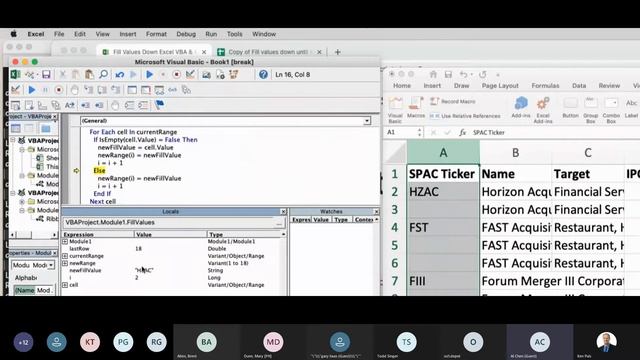Open the Properties Window icon
The image size is (640, 360).
pos(220,75)
